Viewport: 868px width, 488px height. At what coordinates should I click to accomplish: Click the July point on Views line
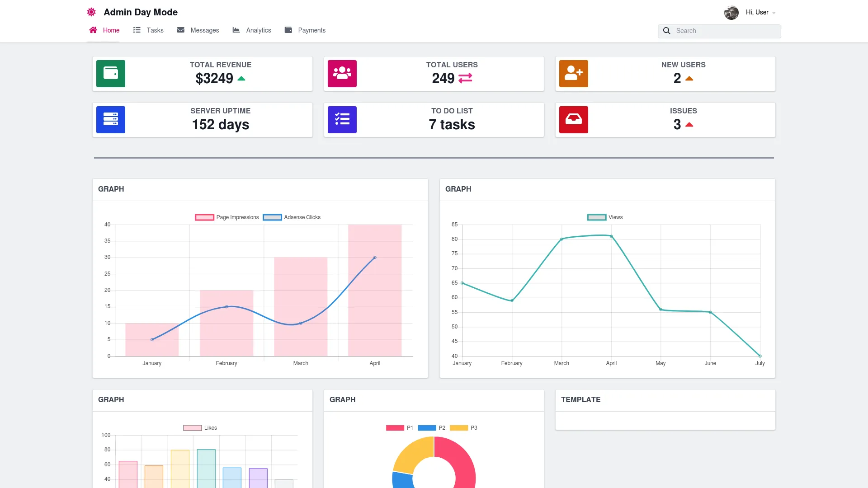(x=760, y=356)
